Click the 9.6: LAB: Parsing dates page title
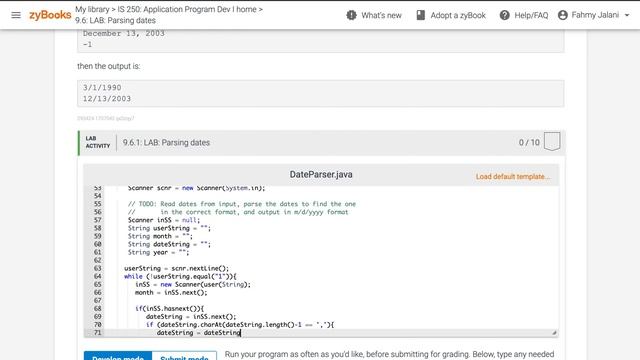 click(115, 20)
